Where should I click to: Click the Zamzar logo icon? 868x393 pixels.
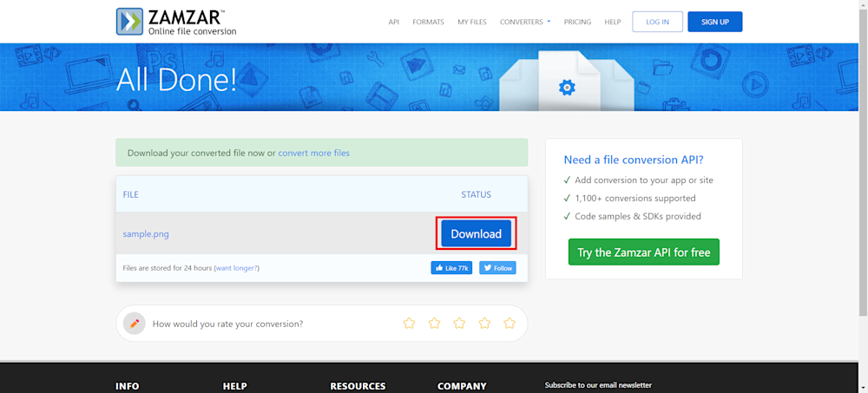(x=129, y=22)
